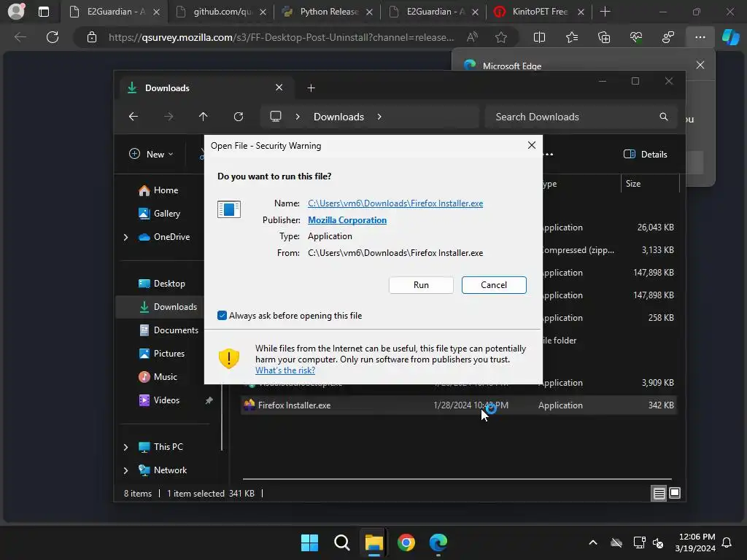The height and width of the screenshot is (560, 747).
Task: Close the Microsoft Edge popup
Action: point(700,65)
